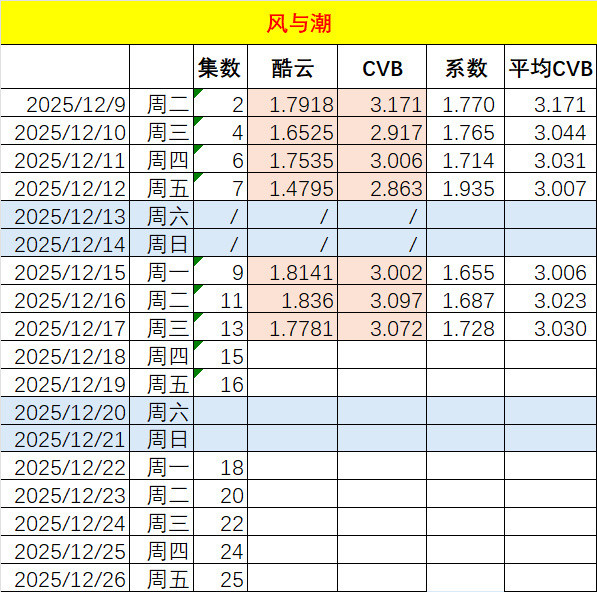Select 集数 cell for 2025/12/24

220,522
